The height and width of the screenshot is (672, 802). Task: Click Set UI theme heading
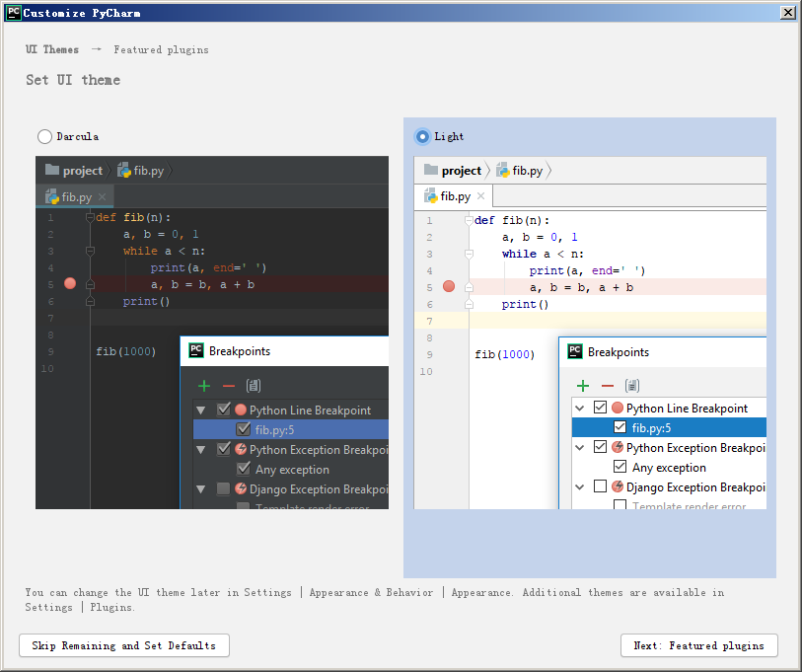pos(73,80)
